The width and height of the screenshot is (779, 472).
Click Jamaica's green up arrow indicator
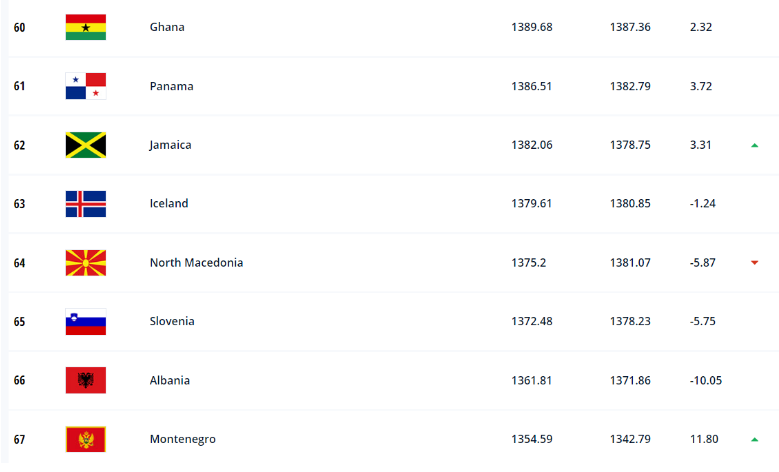tap(754, 145)
